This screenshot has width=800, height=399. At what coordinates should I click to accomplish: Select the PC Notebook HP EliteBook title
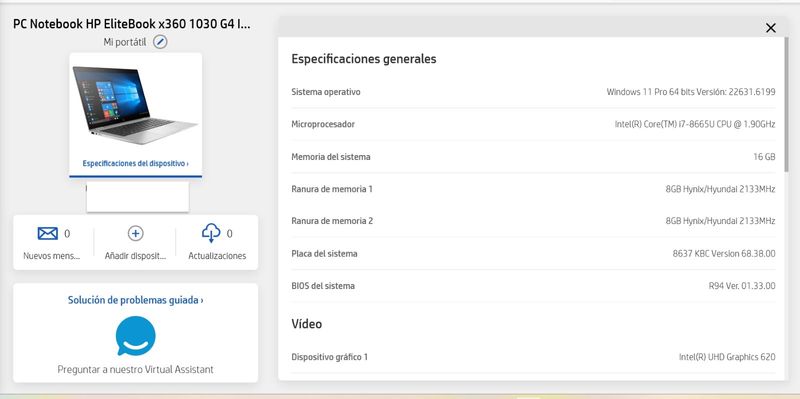pos(132,23)
